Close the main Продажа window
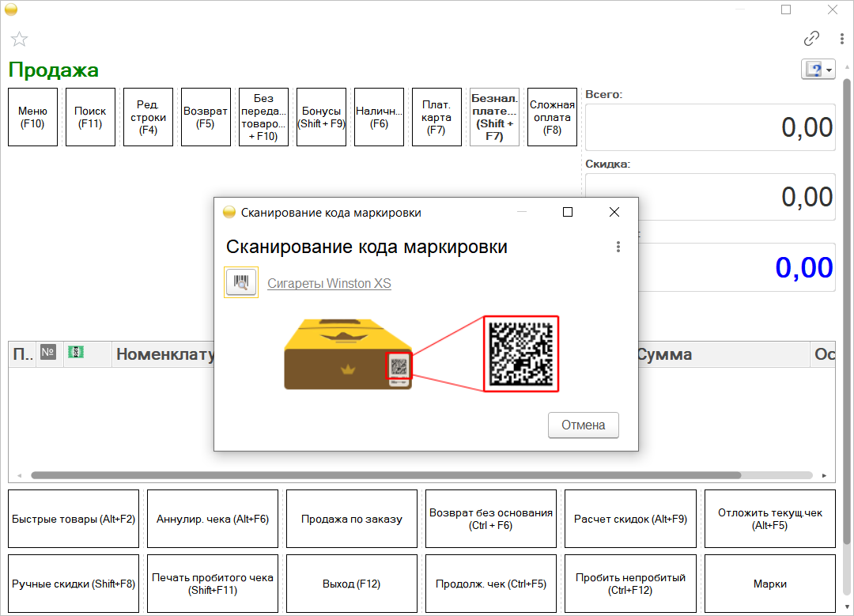 tap(832, 9)
